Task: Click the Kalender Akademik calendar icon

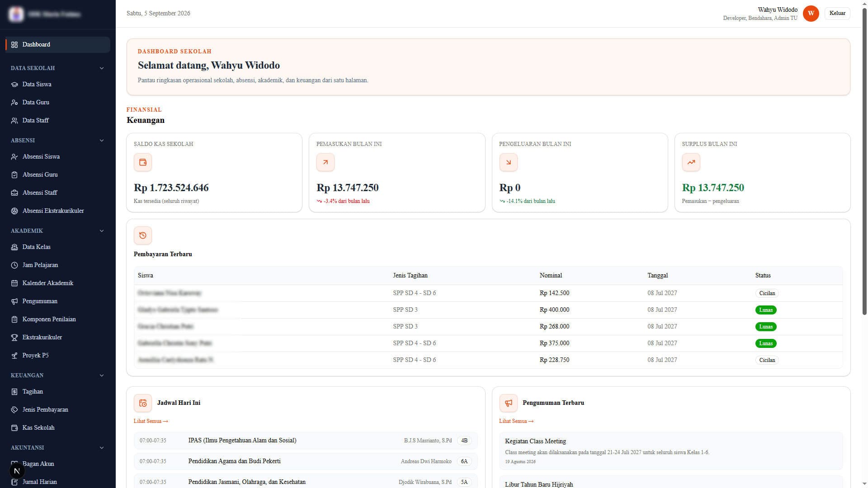Action: coord(14,283)
